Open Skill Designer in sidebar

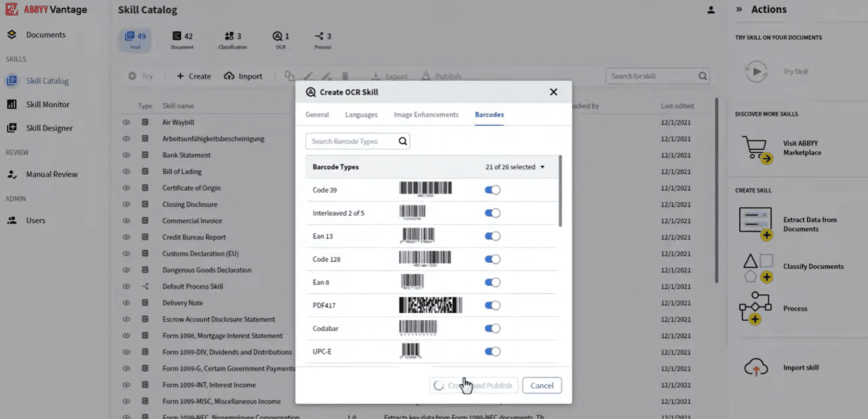point(39,128)
